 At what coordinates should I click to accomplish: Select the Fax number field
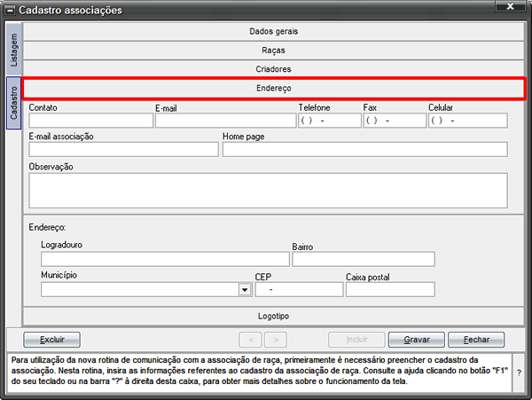pyautogui.click(x=395, y=121)
